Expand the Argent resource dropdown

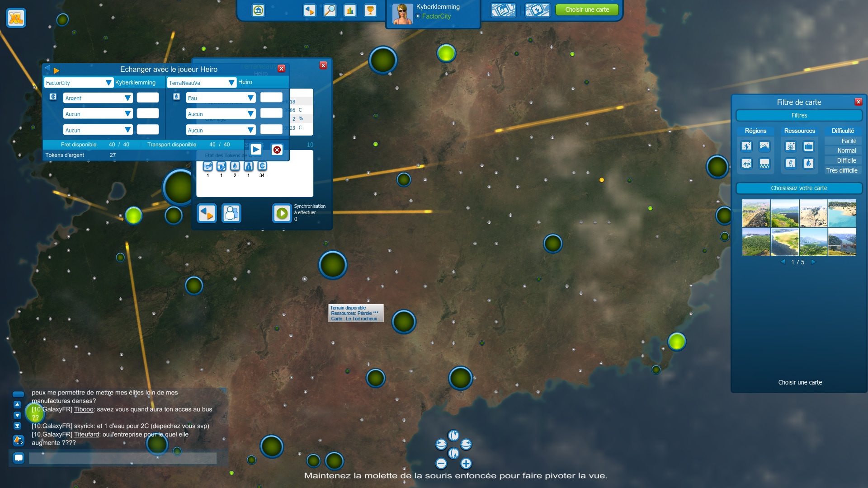tap(127, 98)
